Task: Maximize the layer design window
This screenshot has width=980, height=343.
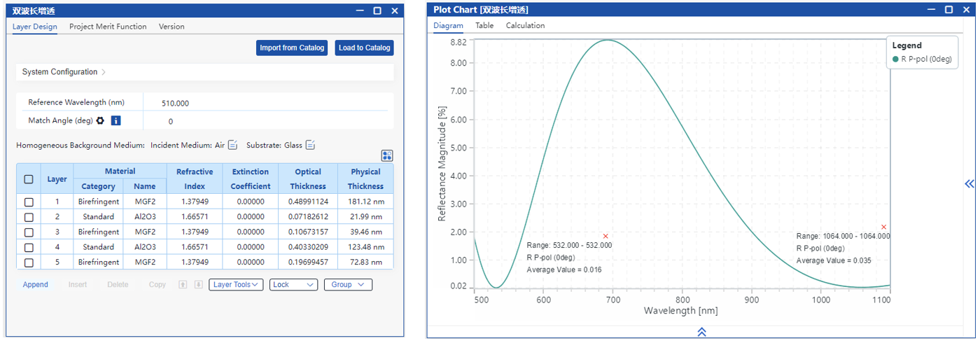Action: point(377,10)
